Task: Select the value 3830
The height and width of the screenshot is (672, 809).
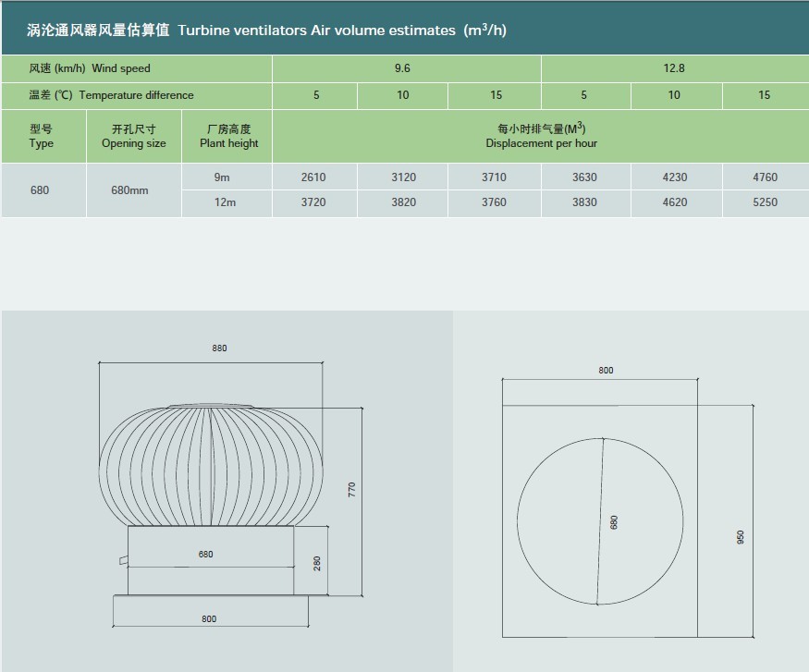Action: tap(584, 202)
